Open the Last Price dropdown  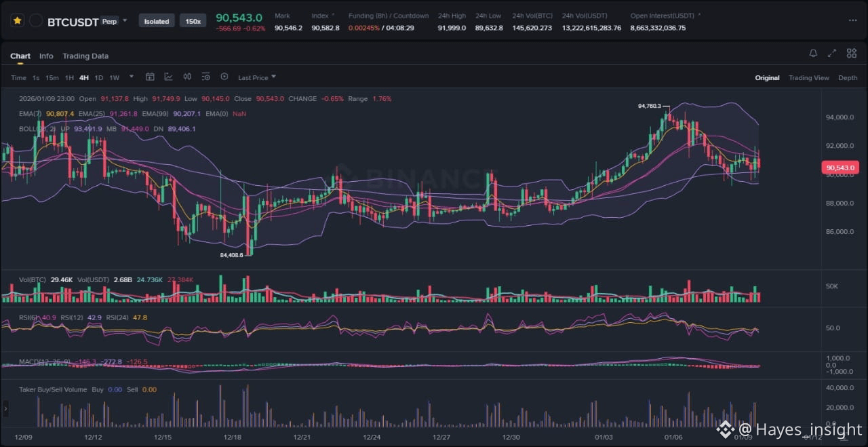click(256, 78)
